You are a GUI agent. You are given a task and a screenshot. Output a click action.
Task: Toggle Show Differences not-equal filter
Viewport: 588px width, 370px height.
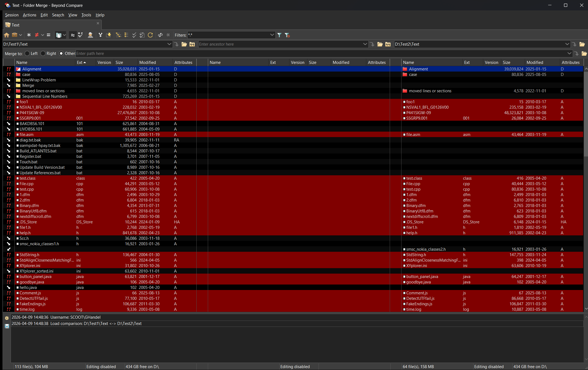point(37,35)
